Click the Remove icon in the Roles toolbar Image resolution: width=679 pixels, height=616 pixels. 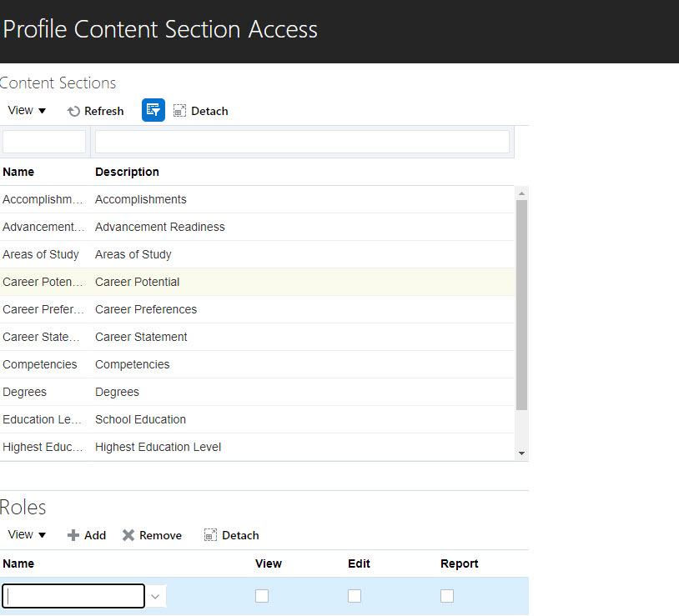click(151, 535)
